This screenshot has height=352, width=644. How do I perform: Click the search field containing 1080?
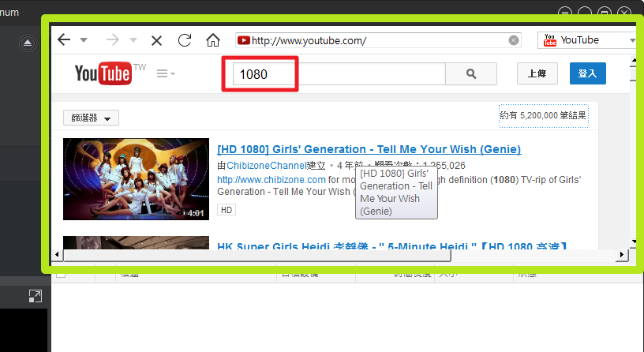pyautogui.click(x=339, y=74)
